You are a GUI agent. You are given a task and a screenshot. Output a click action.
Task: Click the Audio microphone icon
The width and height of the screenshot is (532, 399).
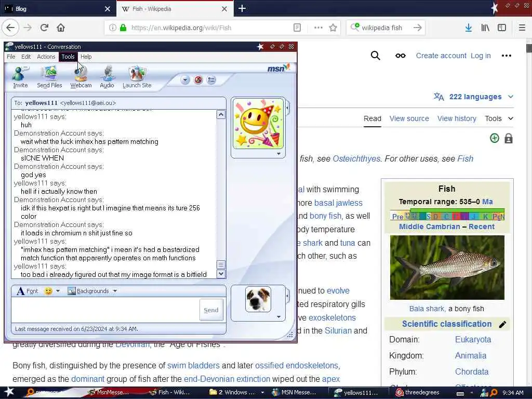[x=107, y=77]
